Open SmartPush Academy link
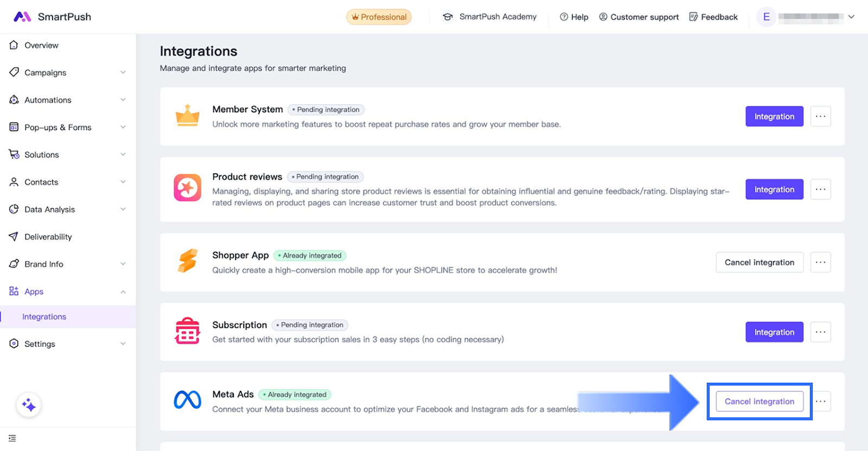This screenshot has height=451, width=868. click(490, 17)
